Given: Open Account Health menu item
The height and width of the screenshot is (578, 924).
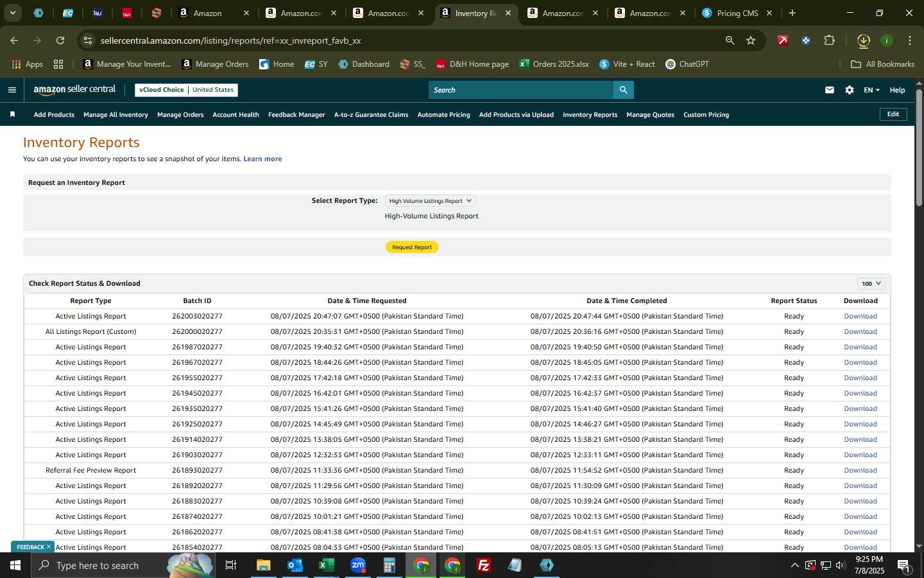Looking at the screenshot, I should [x=235, y=115].
